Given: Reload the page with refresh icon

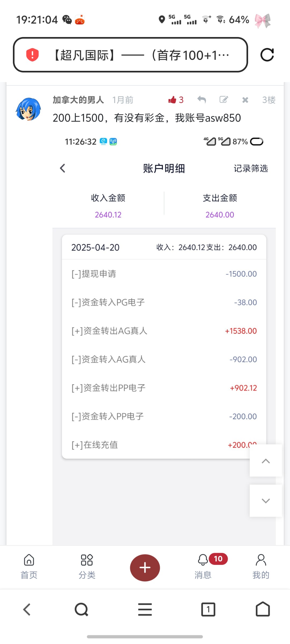Looking at the screenshot, I should tap(267, 55).
